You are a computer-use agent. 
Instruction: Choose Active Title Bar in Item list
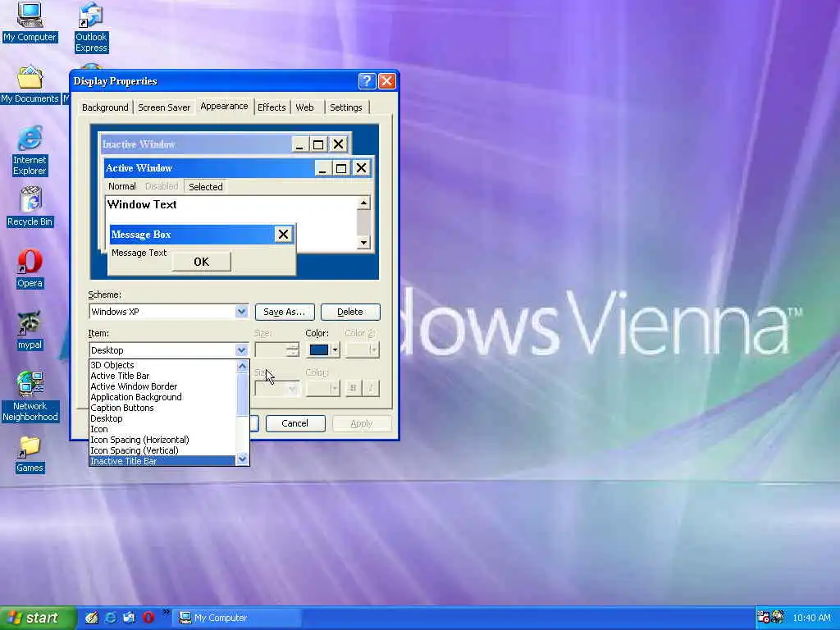coord(162,376)
